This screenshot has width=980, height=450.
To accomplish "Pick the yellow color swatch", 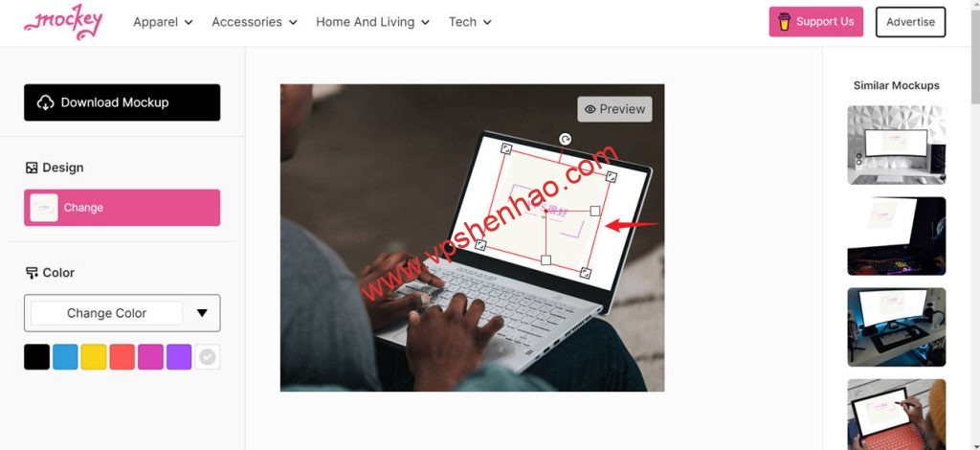I will coord(94,357).
